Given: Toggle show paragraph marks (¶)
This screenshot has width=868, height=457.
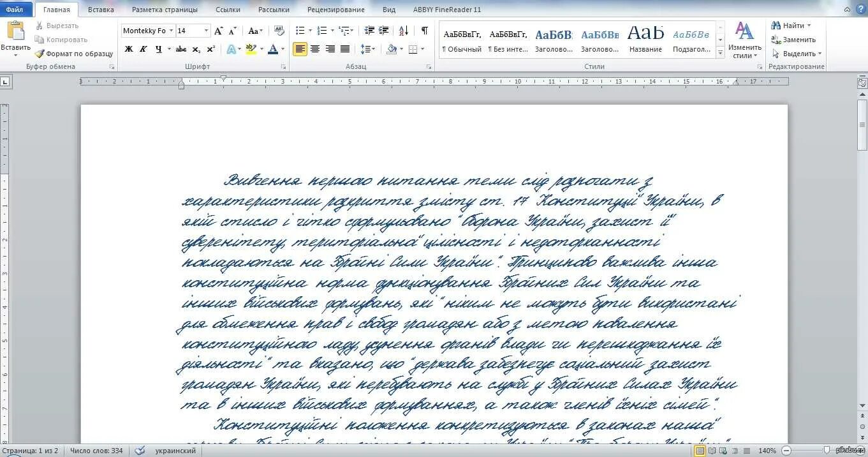Looking at the screenshot, I should tap(424, 31).
